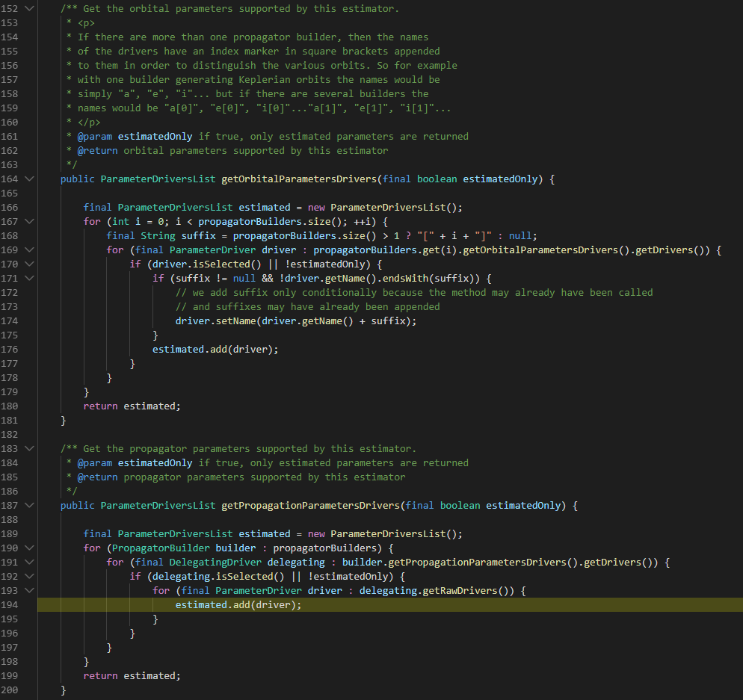This screenshot has height=700, width=743.
Task: Fold the getRawDrivers loop at line 193
Action: click(x=29, y=591)
